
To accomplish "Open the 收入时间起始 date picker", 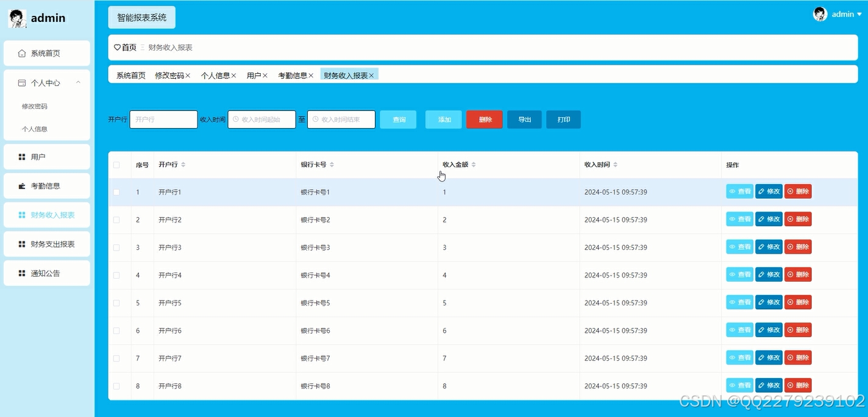I will click(x=261, y=119).
